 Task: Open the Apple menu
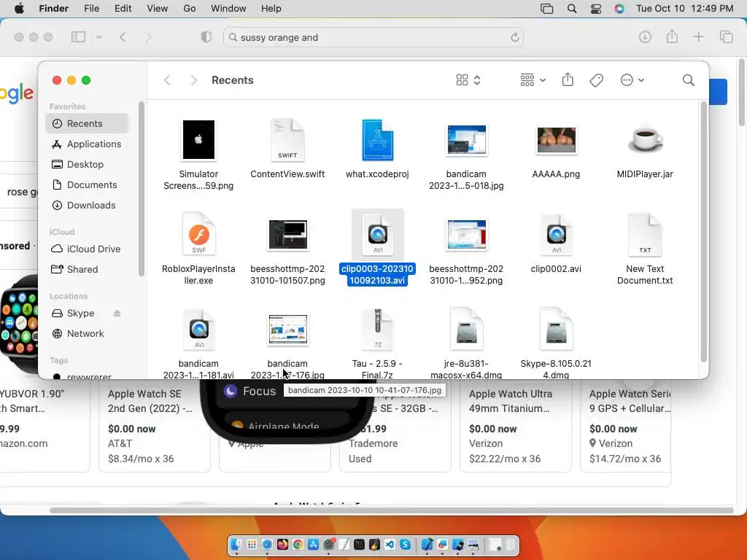[19, 9]
